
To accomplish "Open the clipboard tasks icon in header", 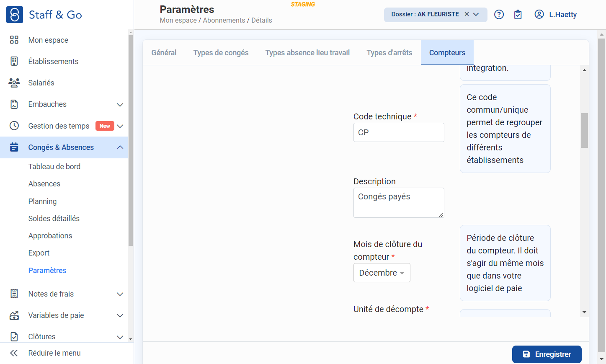I will tap(518, 15).
